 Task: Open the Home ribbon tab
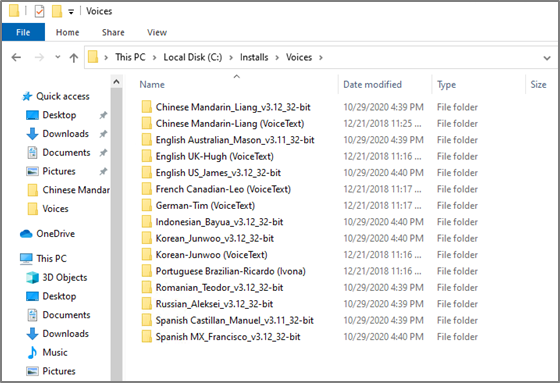pos(68,32)
